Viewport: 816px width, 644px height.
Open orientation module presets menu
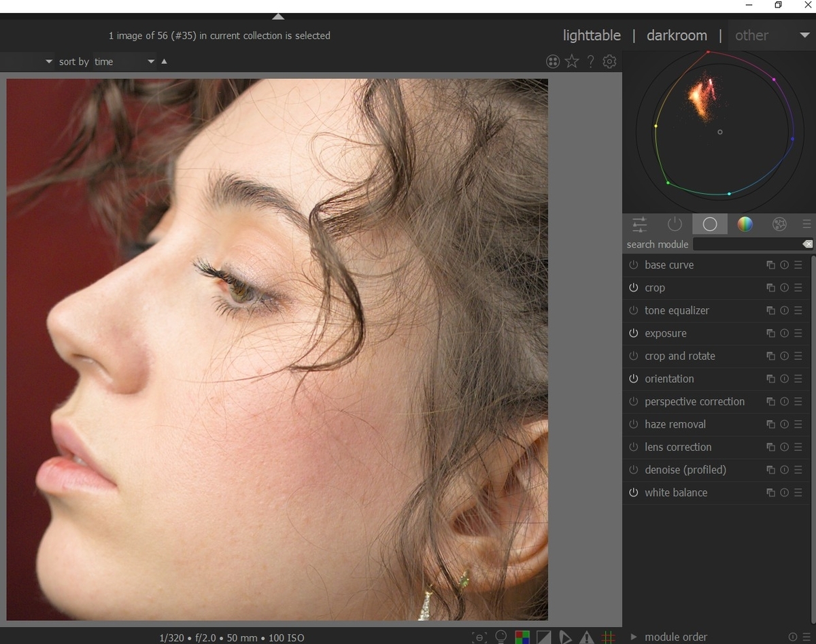798,379
